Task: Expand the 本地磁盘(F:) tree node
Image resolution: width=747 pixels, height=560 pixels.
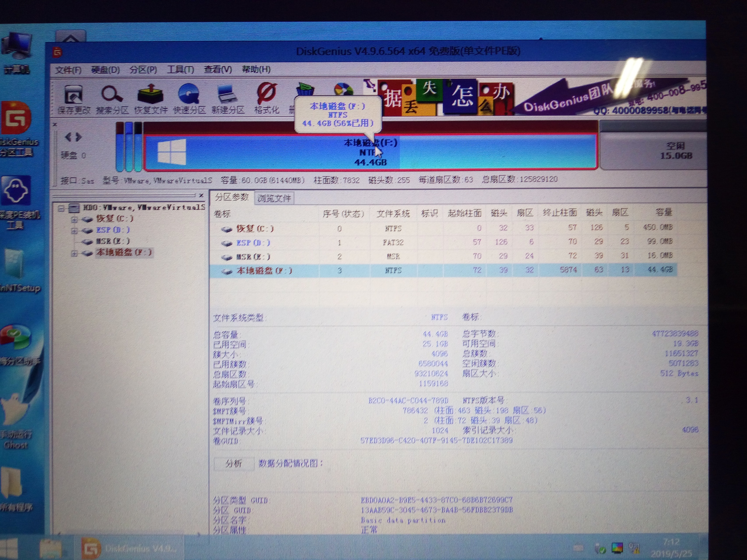Action: (x=74, y=253)
